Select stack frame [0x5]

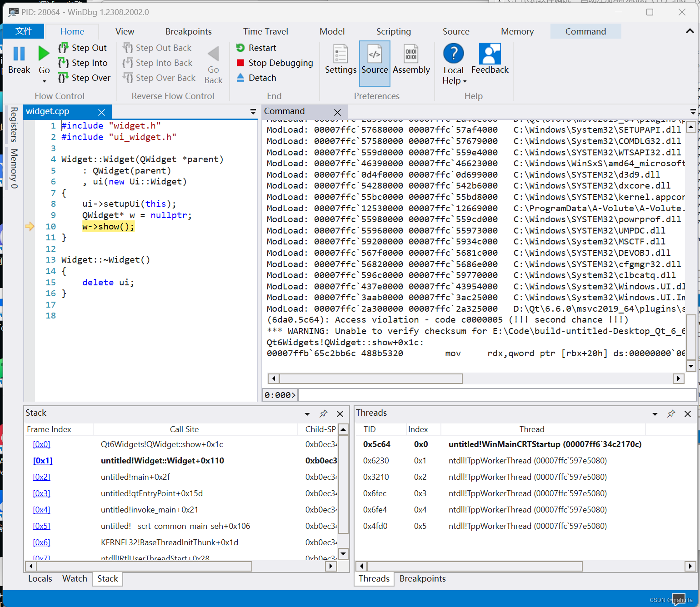pyautogui.click(x=41, y=526)
